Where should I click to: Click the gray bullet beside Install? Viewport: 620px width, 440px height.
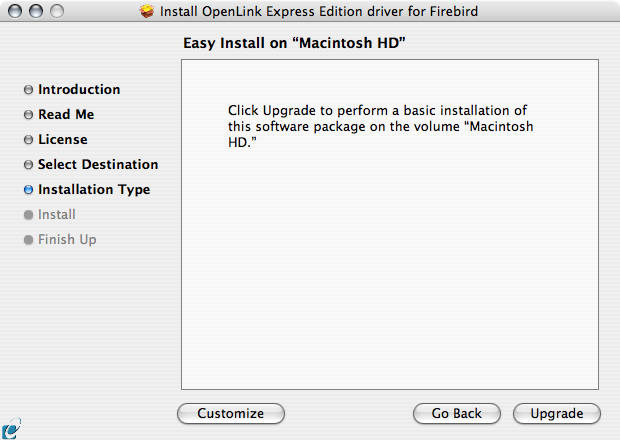click(28, 215)
